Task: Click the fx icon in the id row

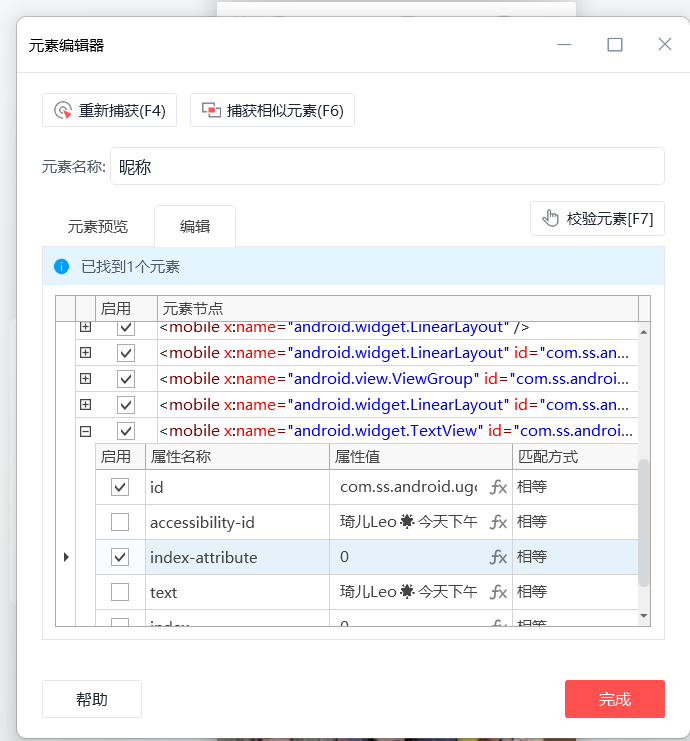Action: [498, 488]
